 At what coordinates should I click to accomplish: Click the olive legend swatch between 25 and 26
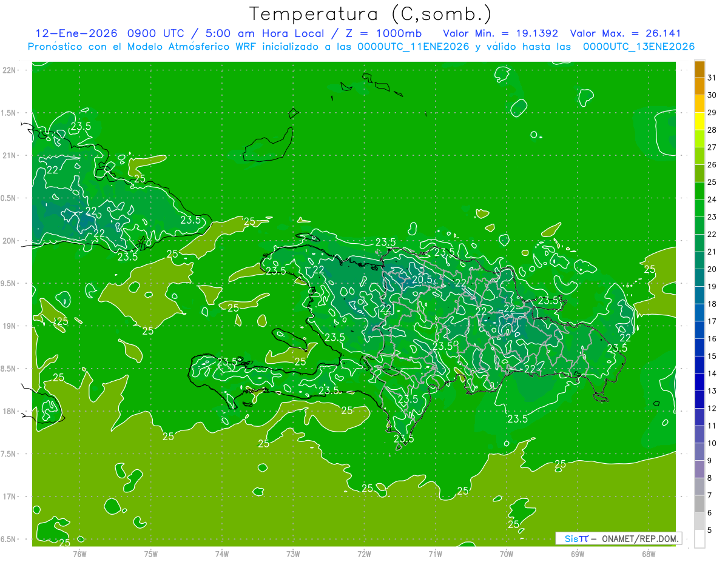point(699,173)
